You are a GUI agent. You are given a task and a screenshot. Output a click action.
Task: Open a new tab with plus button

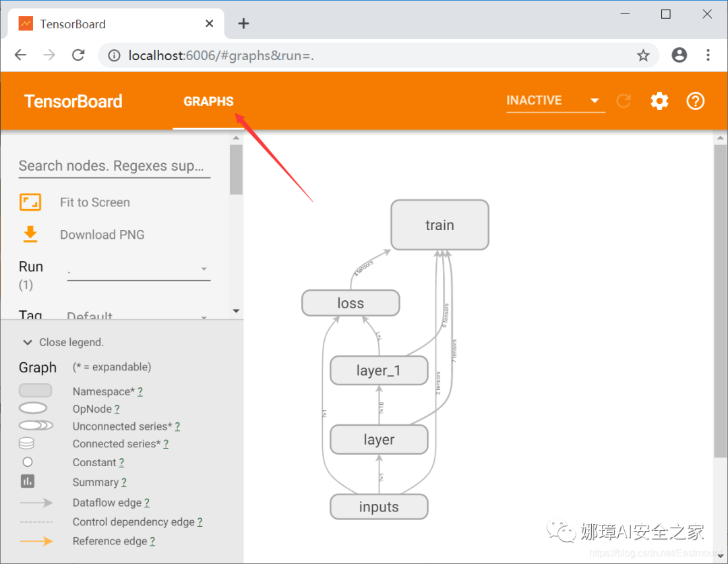pyautogui.click(x=244, y=23)
